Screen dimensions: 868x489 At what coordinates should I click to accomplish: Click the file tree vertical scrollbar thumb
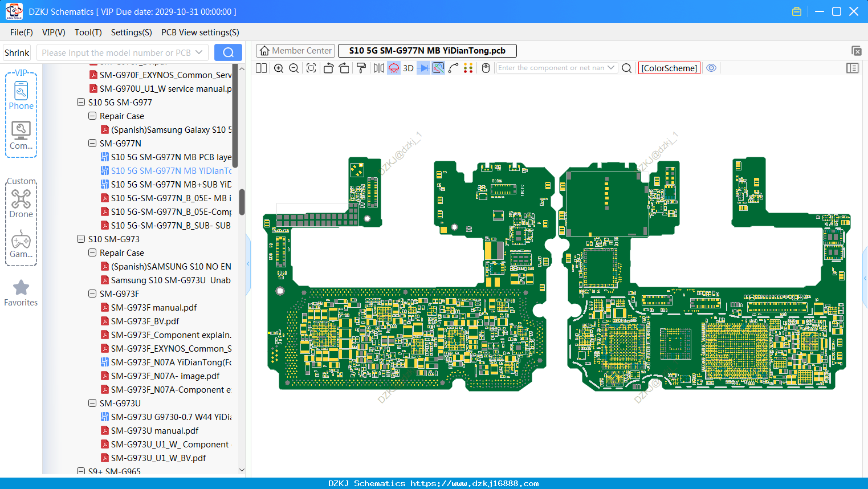pyautogui.click(x=242, y=202)
